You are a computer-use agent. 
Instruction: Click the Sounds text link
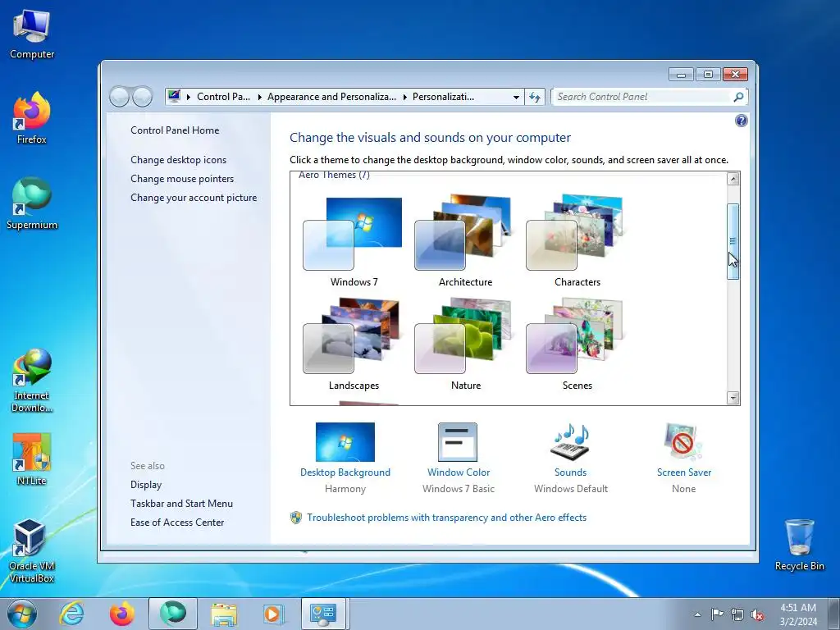click(x=570, y=472)
